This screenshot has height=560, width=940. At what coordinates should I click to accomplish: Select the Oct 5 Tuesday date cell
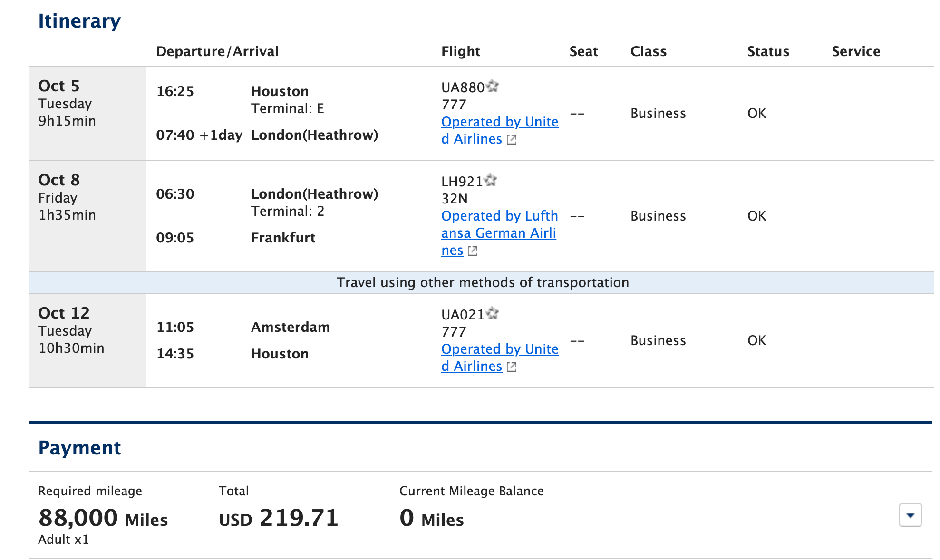87,113
